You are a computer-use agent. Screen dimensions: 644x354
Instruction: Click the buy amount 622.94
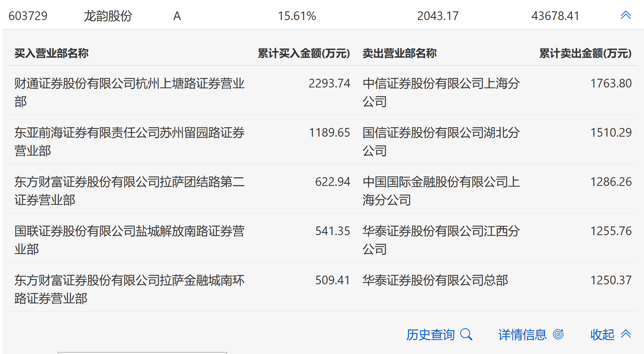[333, 182]
